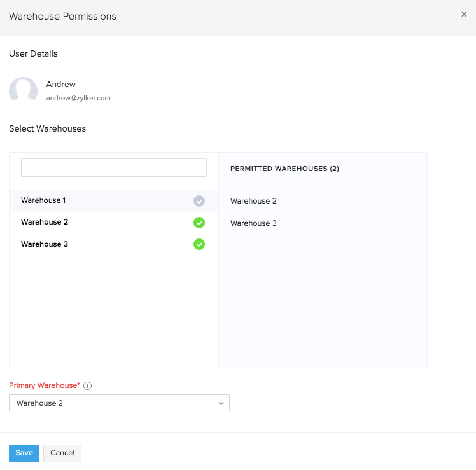This screenshot has width=476, height=470.
Task: Save the warehouse permissions
Action: click(24, 453)
